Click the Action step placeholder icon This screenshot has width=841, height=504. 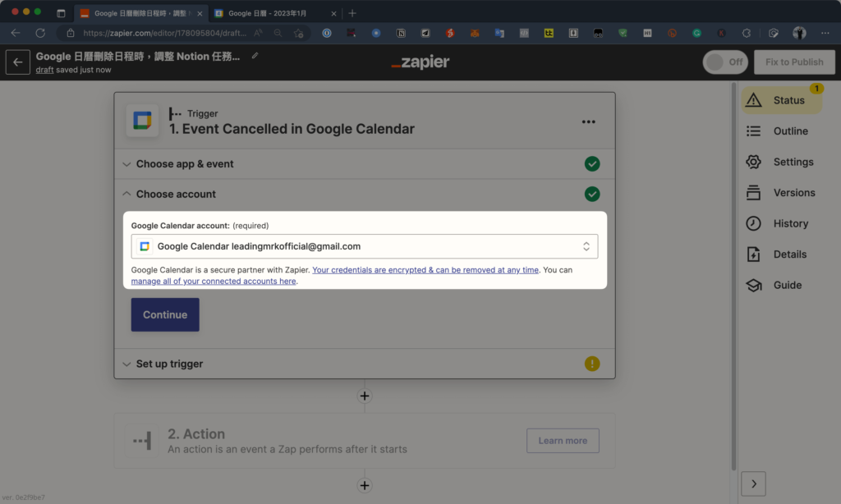click(x=142, y=441)
